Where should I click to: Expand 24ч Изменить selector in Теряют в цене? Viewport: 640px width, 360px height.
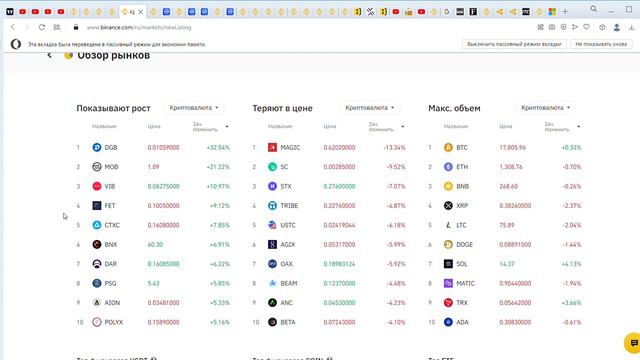pyautogui.click(x=386, y=127)
